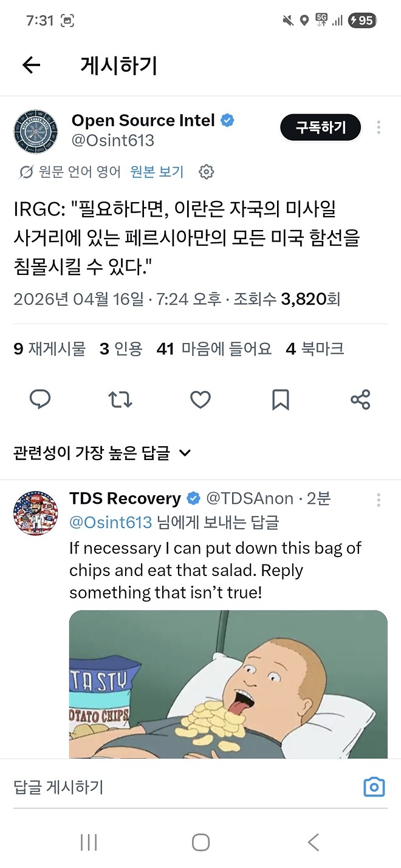Share the tweet via the share icon
The image size is (401, 868).
(x=360, y=399)
